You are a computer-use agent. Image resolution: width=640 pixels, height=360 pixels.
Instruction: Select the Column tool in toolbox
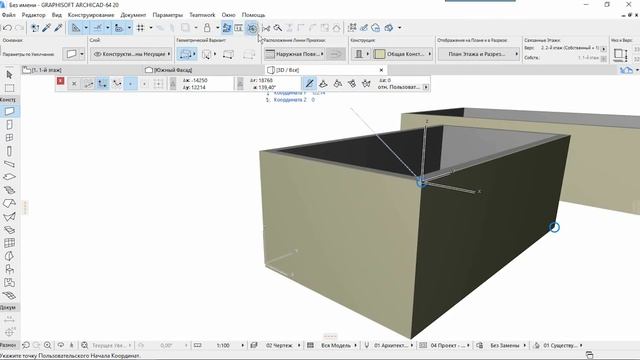(9, 151)
